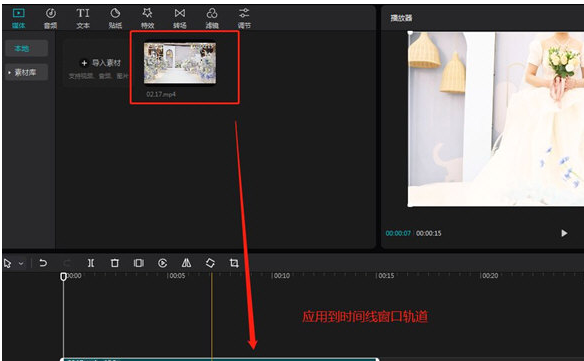Select the 02.17.mp4 video thumbnail

(180, 63)
